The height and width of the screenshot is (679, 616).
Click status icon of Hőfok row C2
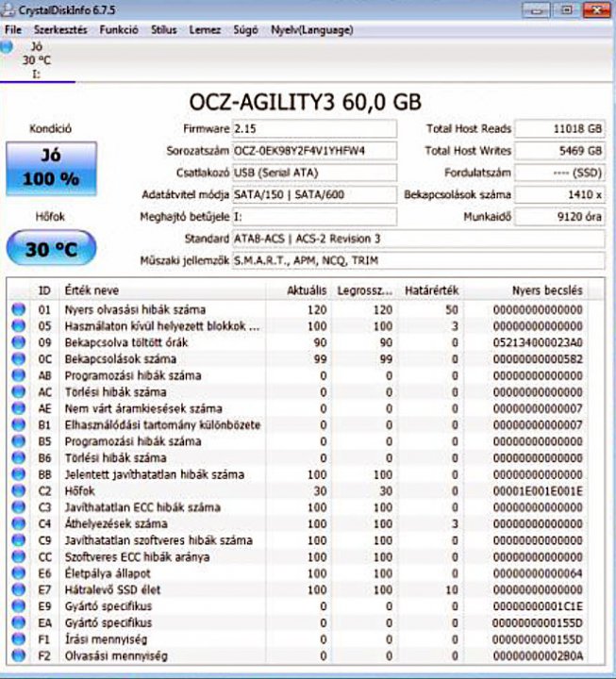point(18,490)
